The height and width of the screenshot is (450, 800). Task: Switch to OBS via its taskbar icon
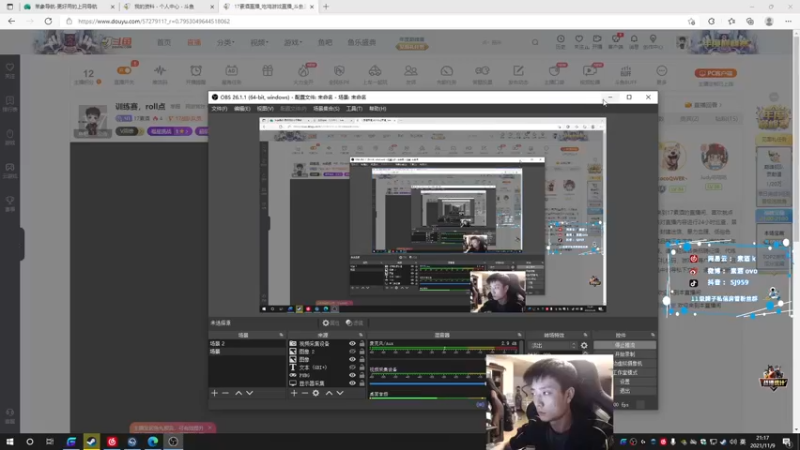tap(173, 441)
